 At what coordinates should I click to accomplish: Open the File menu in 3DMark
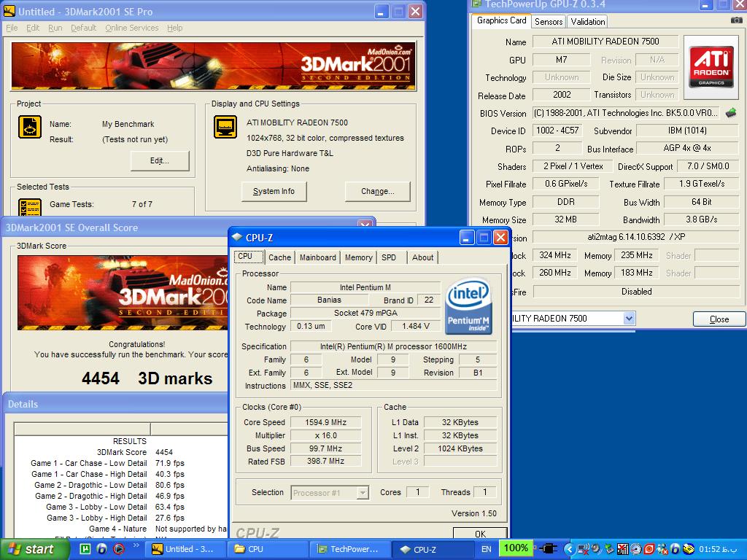tap(12, 28)
